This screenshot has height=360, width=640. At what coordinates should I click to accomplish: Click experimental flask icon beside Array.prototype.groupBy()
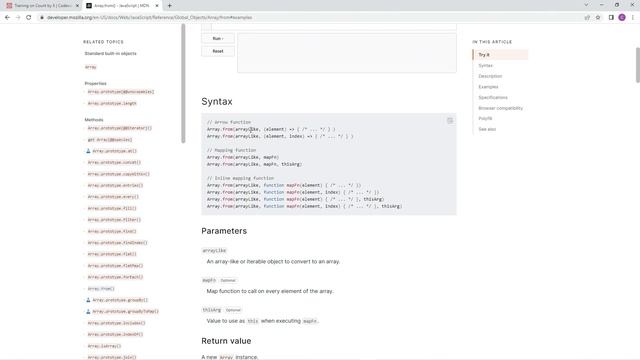[x=88, y=300]
